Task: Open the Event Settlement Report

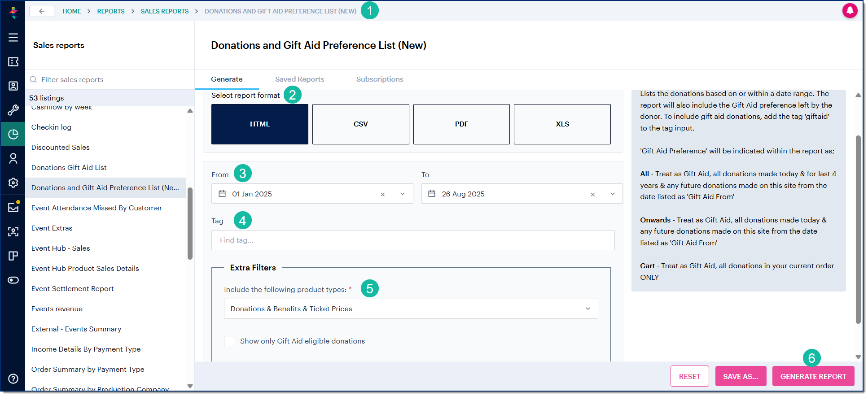Action: (x=72, y=288)
